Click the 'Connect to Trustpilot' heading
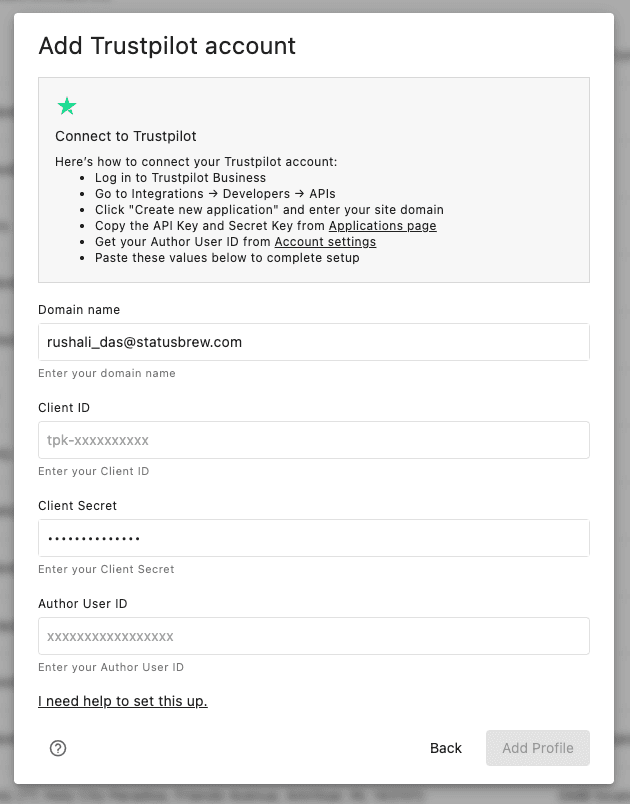 [126, 136]
